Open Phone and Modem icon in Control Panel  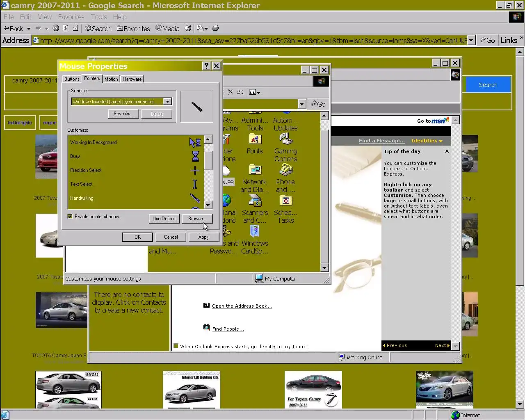(x=285, y=178)
